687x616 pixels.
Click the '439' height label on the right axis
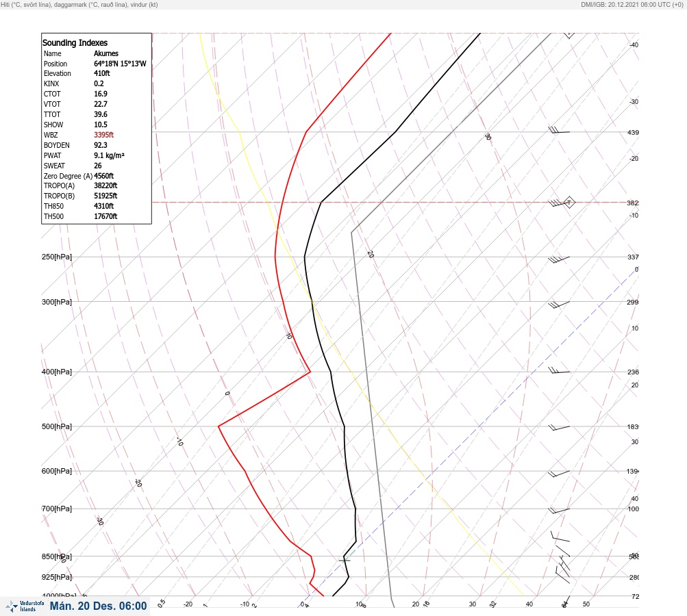[633, 132]
